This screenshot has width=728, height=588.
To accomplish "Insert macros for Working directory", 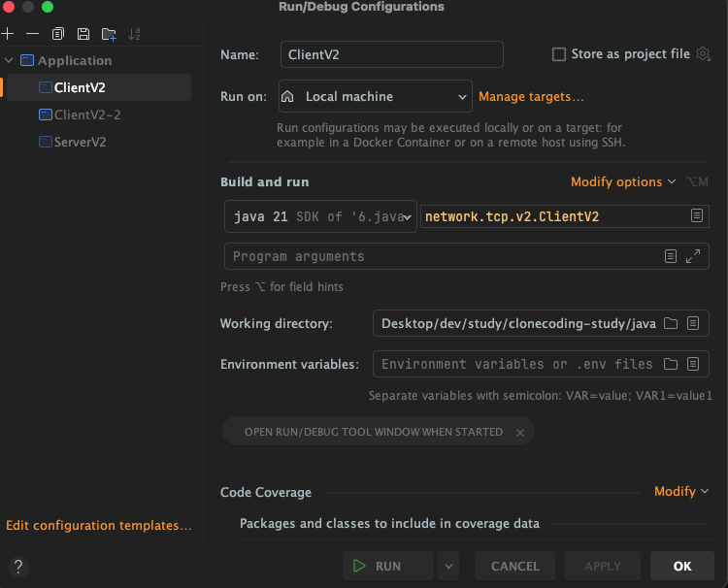I will [693, 323].
